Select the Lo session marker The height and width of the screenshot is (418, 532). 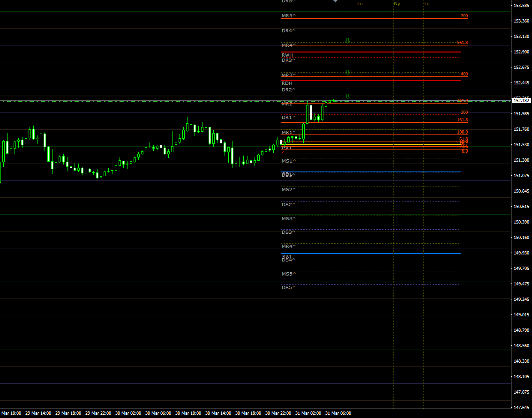(x=359, y=4)
